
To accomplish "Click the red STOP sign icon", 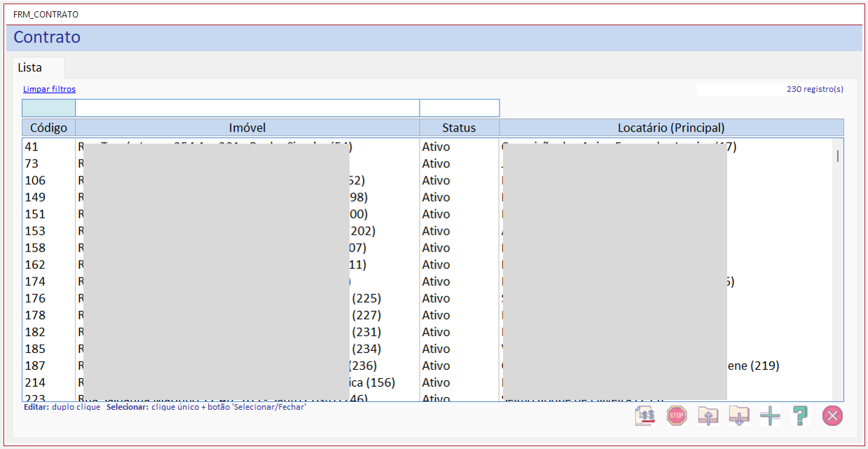I will point(676,415).
